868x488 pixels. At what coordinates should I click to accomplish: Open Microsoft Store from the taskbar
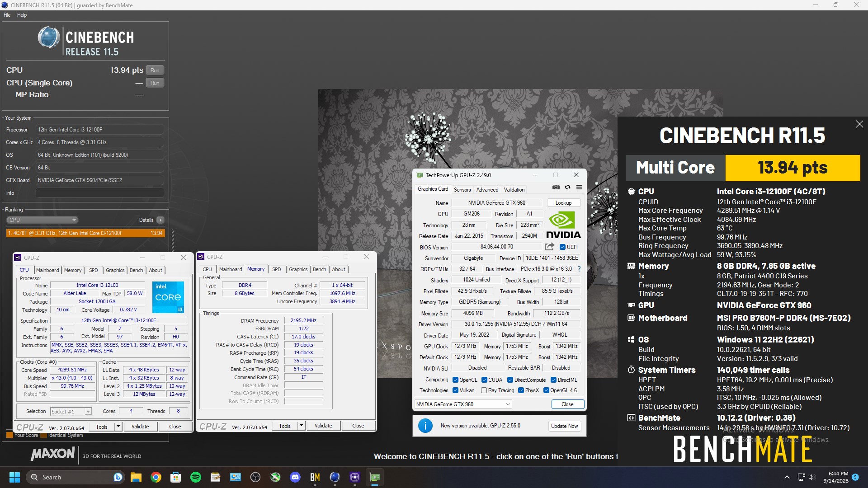click(176, 477)
